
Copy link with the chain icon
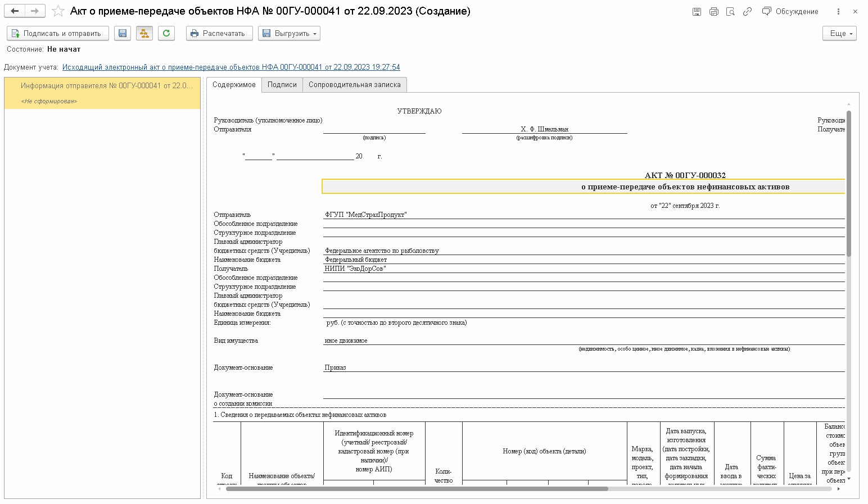point(747,11)
